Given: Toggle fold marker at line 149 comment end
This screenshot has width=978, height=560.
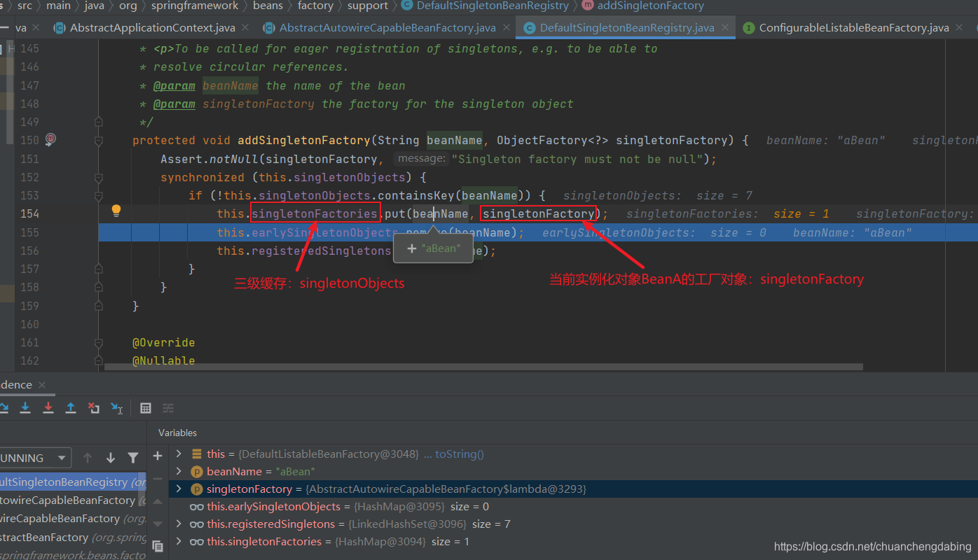Looking at the screenshot, I should tap(99, 122).
